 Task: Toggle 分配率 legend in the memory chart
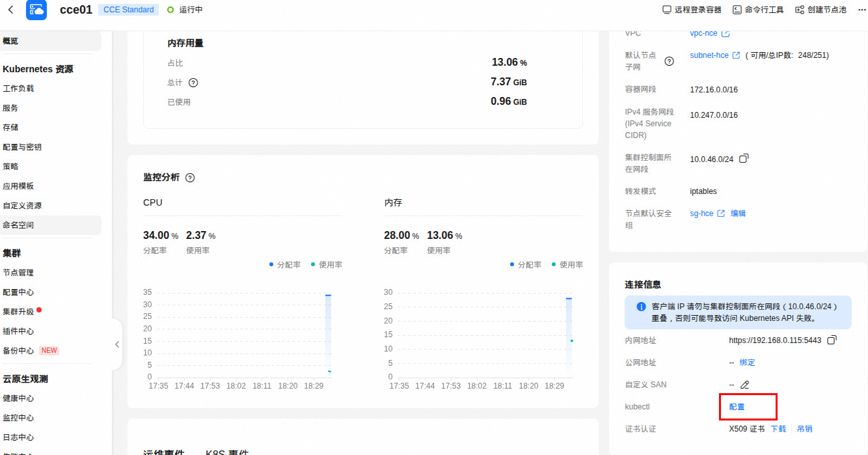(526, 265)
